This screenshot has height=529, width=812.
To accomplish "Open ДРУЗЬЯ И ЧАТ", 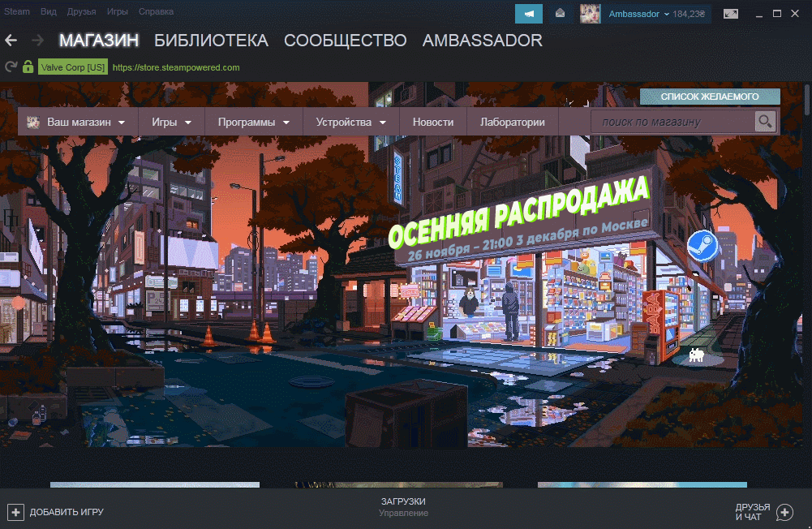I will coord(753,512).
